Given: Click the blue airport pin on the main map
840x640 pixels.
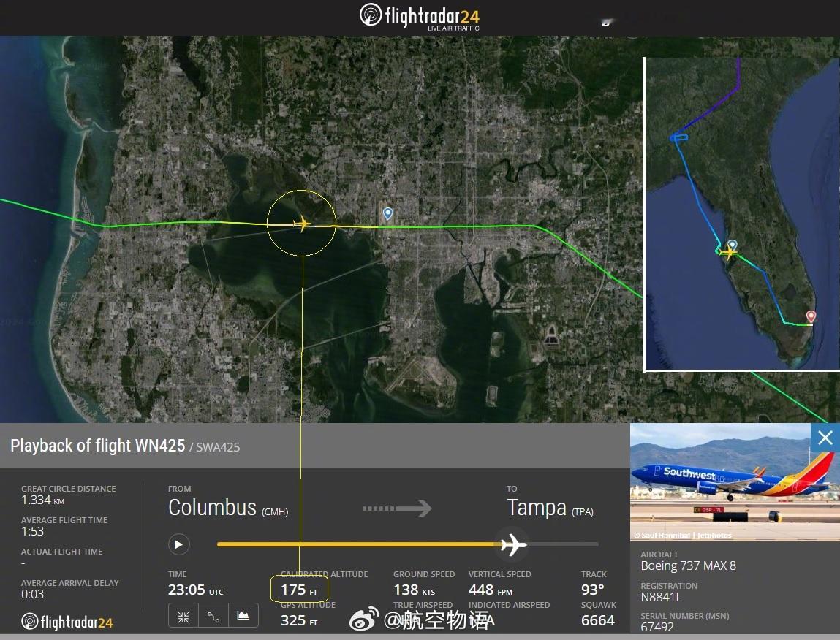Looking at the screenshot, I should [388, 213].
